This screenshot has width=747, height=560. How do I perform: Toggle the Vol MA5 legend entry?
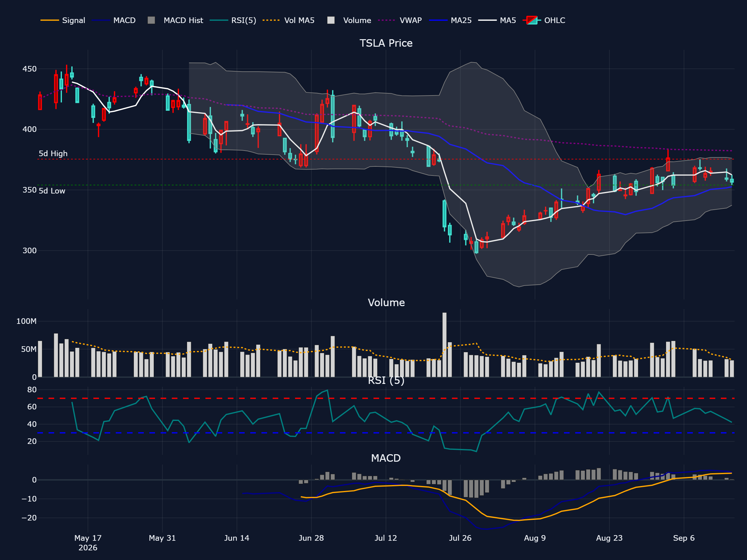tap(289, 20)
